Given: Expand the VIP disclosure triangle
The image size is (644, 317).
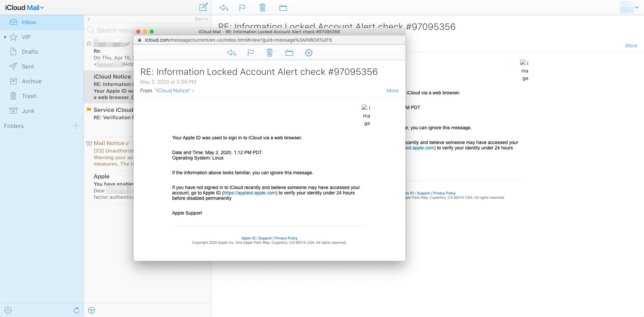Looking at the screenshot, I should pos(5,37).
